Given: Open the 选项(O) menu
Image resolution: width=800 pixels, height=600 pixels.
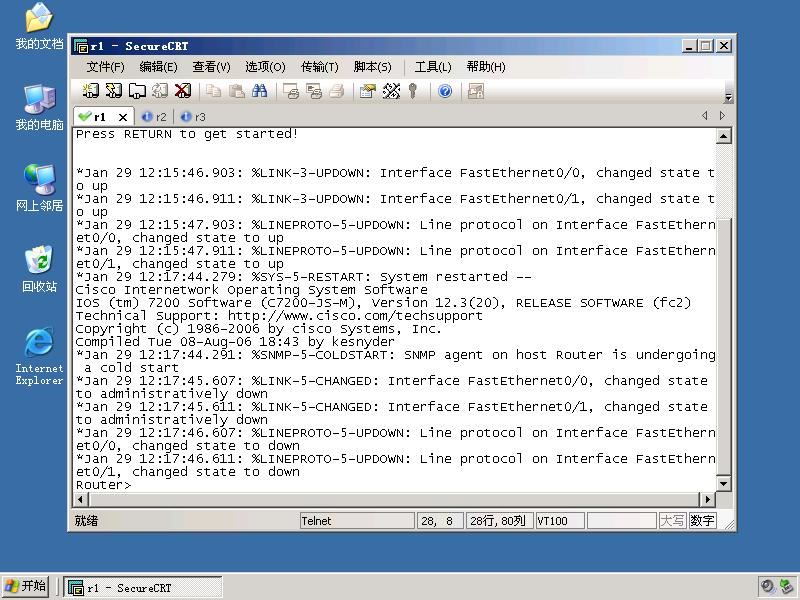Looking at the screenshot, I should point(265,67).
